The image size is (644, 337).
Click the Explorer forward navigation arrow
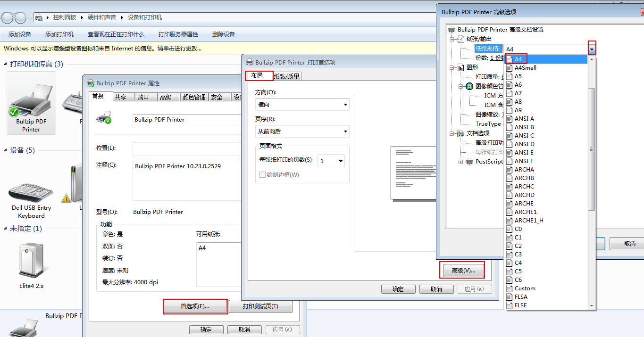(21, 18)
